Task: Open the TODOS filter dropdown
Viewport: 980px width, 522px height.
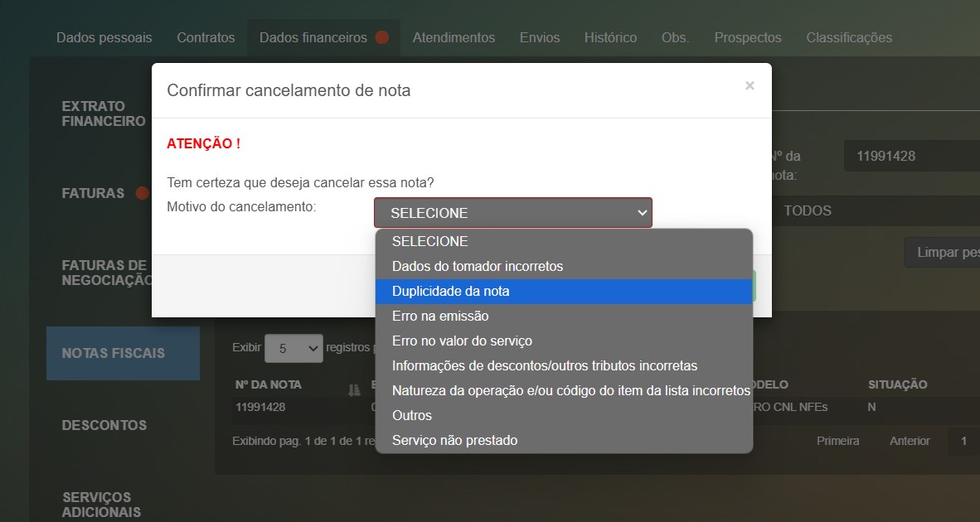Action: click(871, 210)
